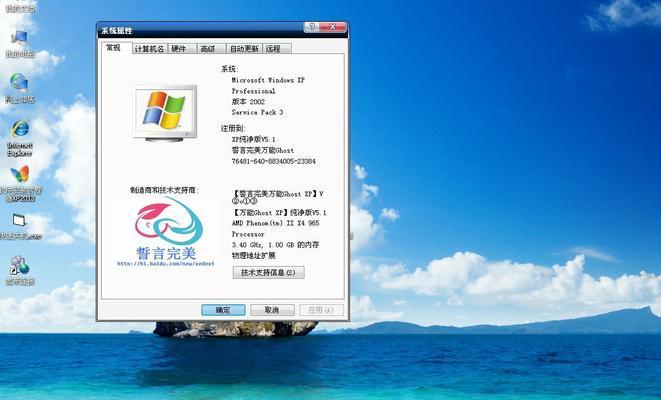
Task: Click the "【万能Ghost XP】纯净版V5.1" text
Action: coord(279,212)
